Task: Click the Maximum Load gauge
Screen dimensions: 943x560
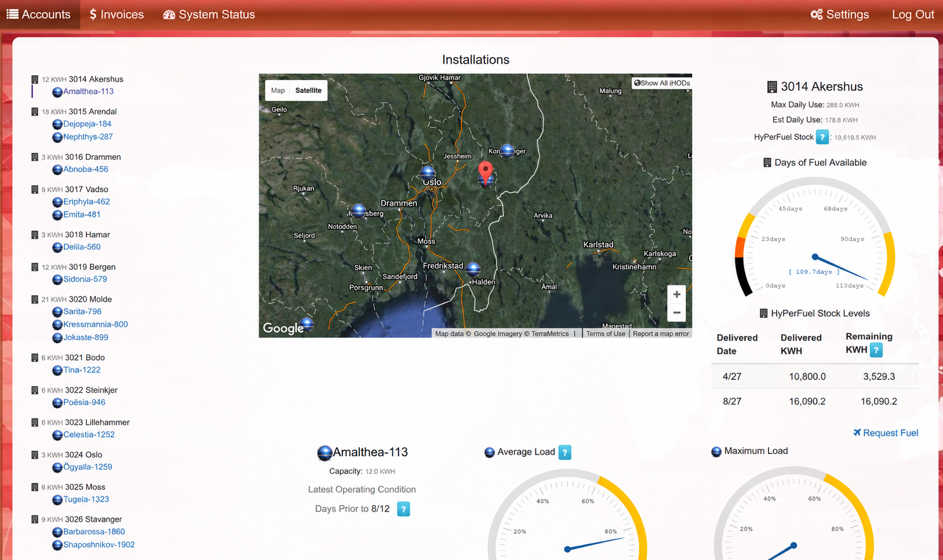Action: click(793, 513)
